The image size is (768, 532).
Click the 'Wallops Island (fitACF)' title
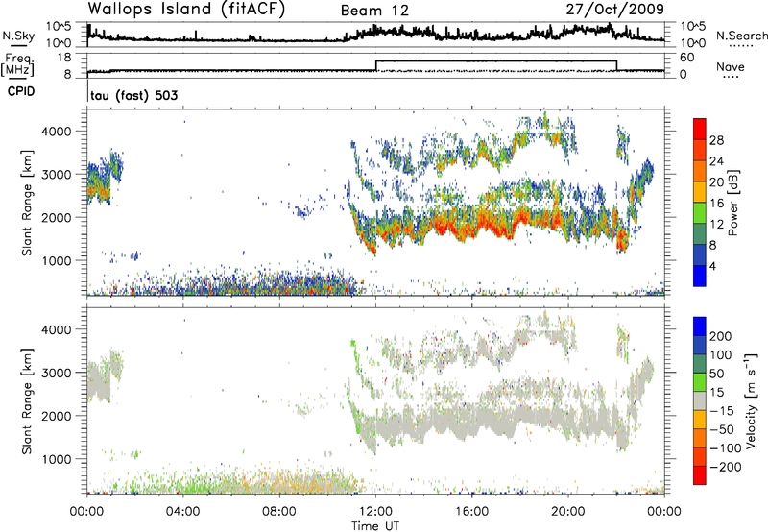[186, 10]
